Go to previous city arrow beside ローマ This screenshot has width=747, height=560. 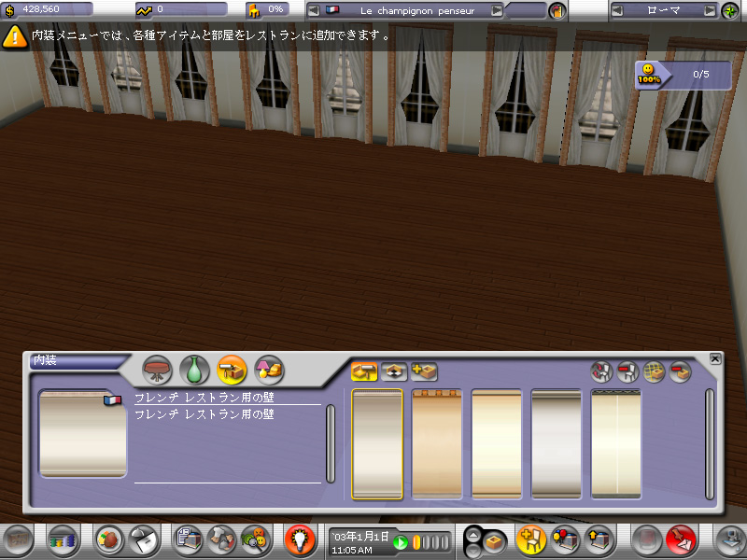point(617,10)
